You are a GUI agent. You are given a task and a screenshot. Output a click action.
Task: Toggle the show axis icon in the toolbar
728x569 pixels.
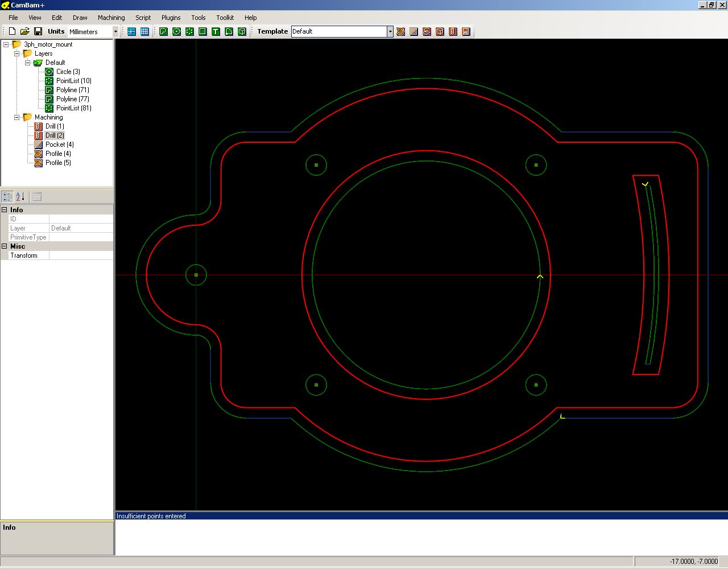131,31
